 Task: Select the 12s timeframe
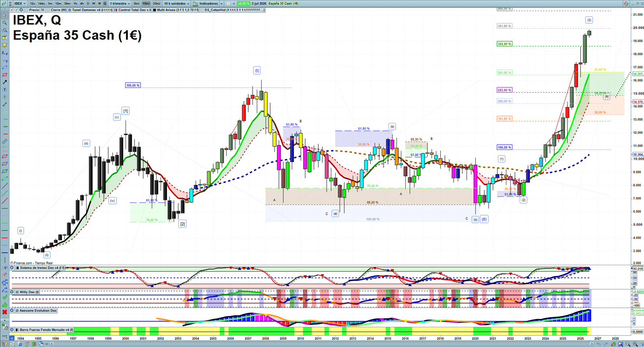(x=32, y=4)
